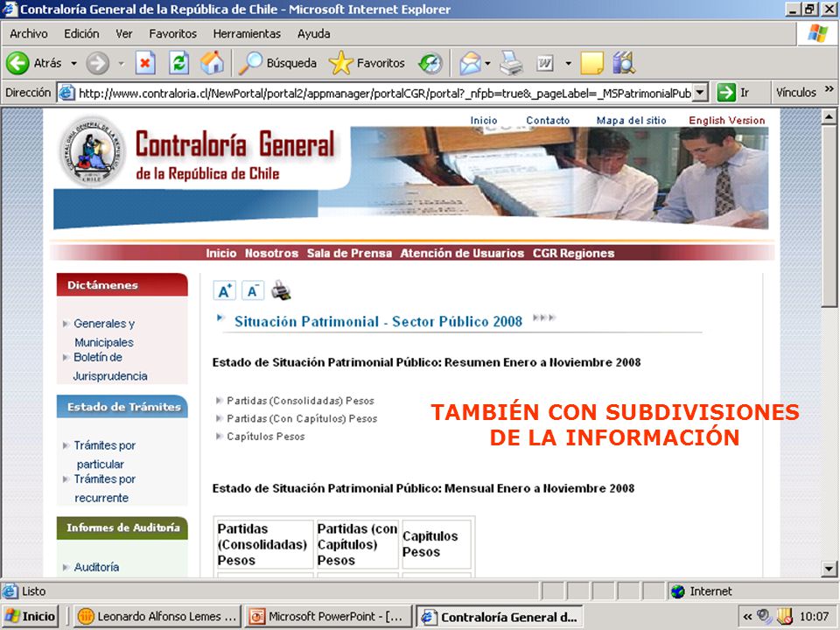Open the Mapa del sitio link
Screen dimensions: 840x630
(x=631, y=121)
